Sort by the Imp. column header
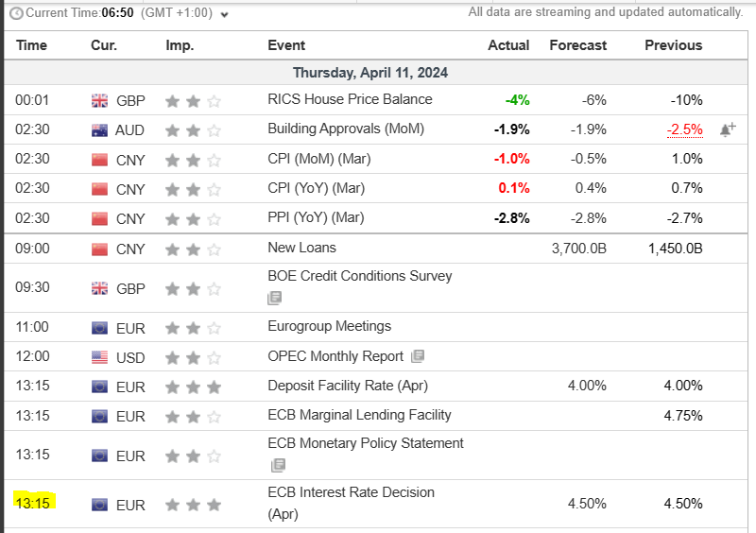Screen dimensions: 756x533 (180, 45)
